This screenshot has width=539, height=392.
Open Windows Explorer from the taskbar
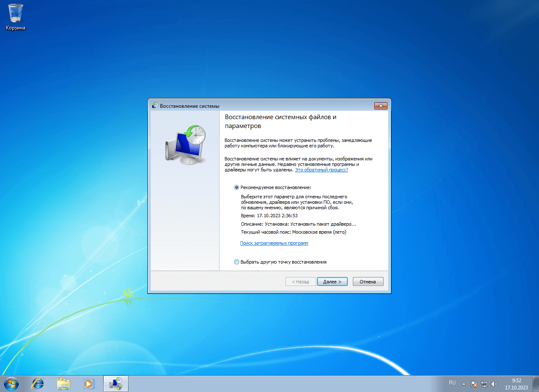coord(64,383)
